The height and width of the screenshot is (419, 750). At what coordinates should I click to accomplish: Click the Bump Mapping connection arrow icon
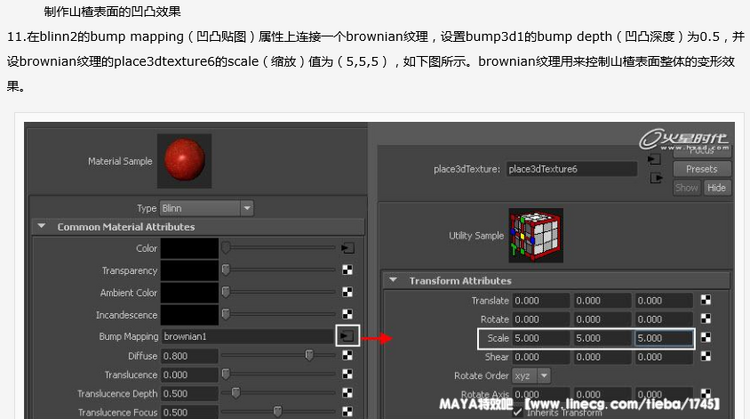click(x=348, y=337)
